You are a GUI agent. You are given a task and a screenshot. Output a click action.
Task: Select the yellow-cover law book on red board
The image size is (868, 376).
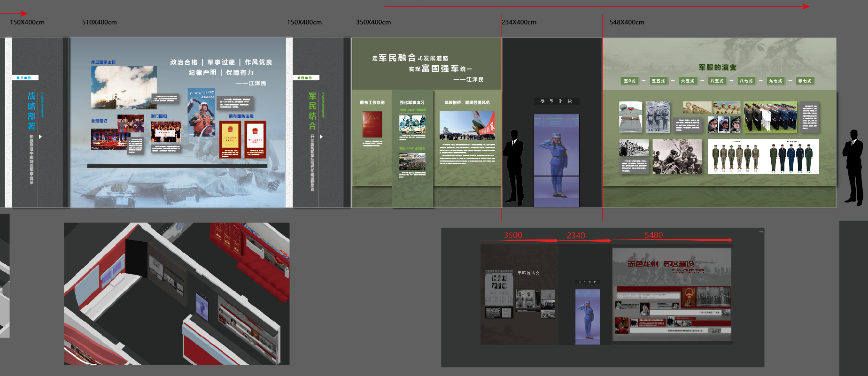(230, 135)
